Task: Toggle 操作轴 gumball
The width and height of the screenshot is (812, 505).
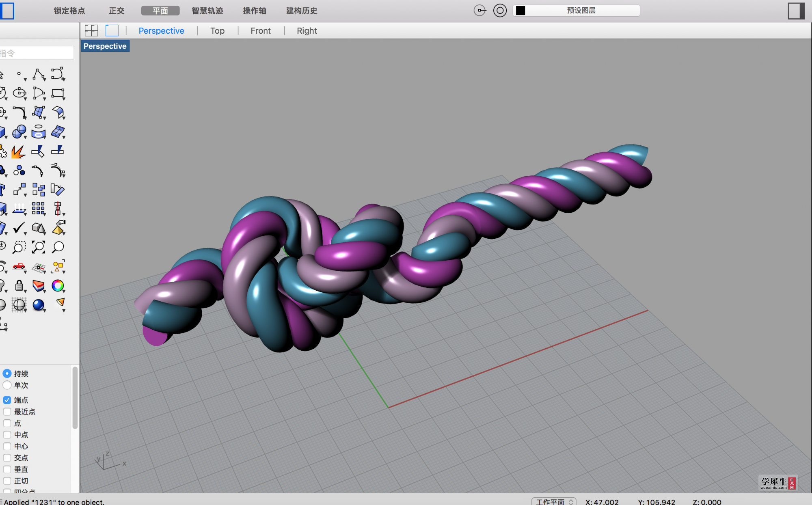Action: coord(255,11)
